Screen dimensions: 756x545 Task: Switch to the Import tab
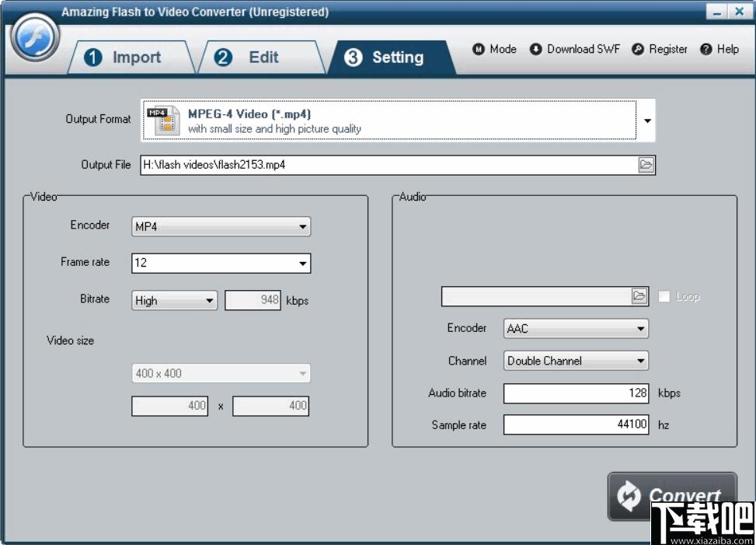pyautogui.click(x=131, y=58)
